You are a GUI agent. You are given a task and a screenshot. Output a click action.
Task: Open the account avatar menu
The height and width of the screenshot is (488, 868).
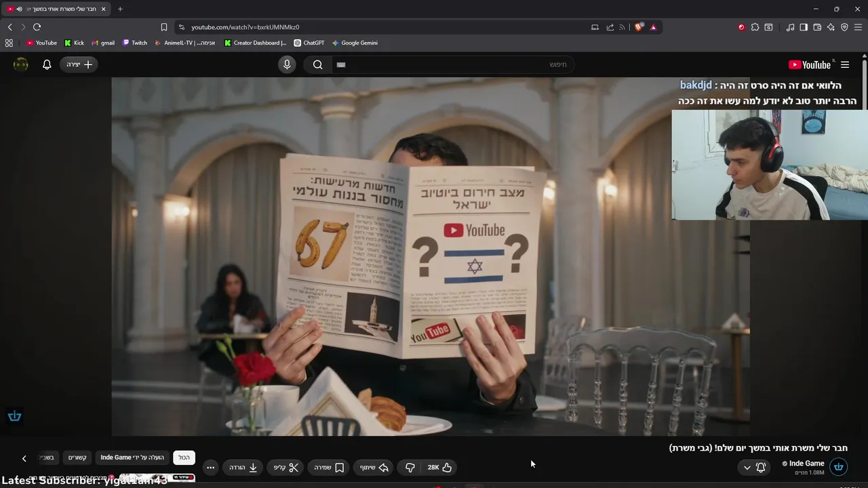tap(21, 64)
